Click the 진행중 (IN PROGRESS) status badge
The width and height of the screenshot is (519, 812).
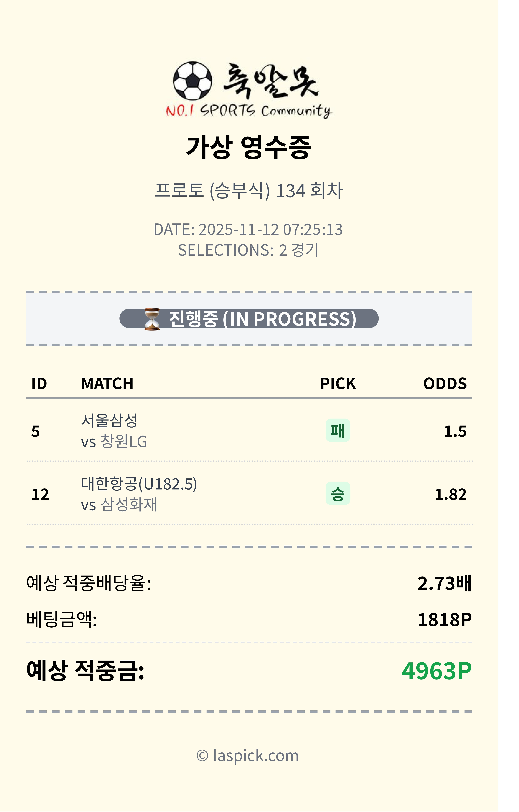pyautogui.click(x=249, y=319)
